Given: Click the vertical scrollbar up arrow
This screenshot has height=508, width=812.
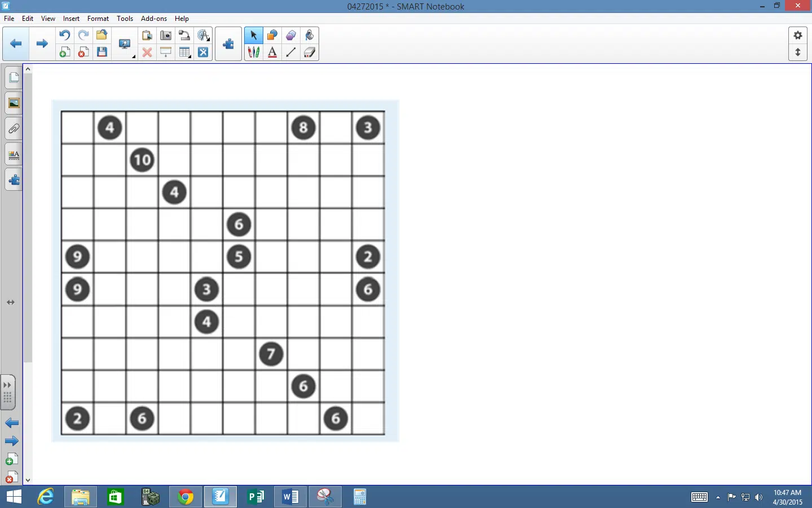Looking at the screenshot, I should click(28, 69).
